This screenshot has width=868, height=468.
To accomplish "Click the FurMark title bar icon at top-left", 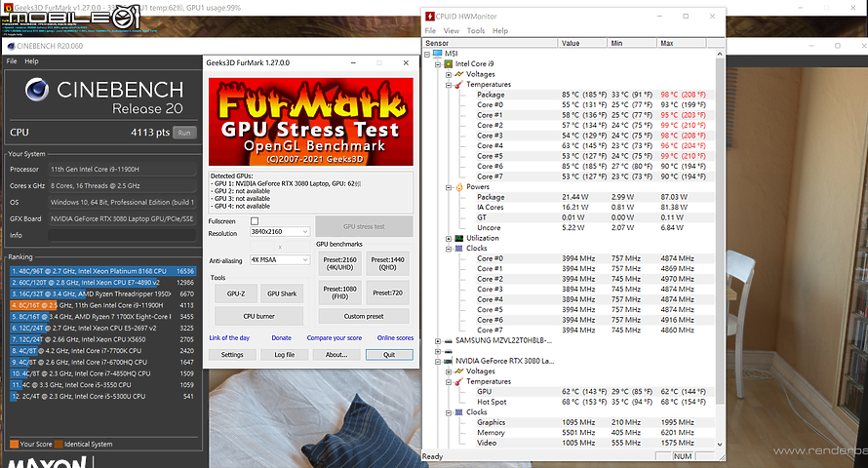I will point(9,8).
